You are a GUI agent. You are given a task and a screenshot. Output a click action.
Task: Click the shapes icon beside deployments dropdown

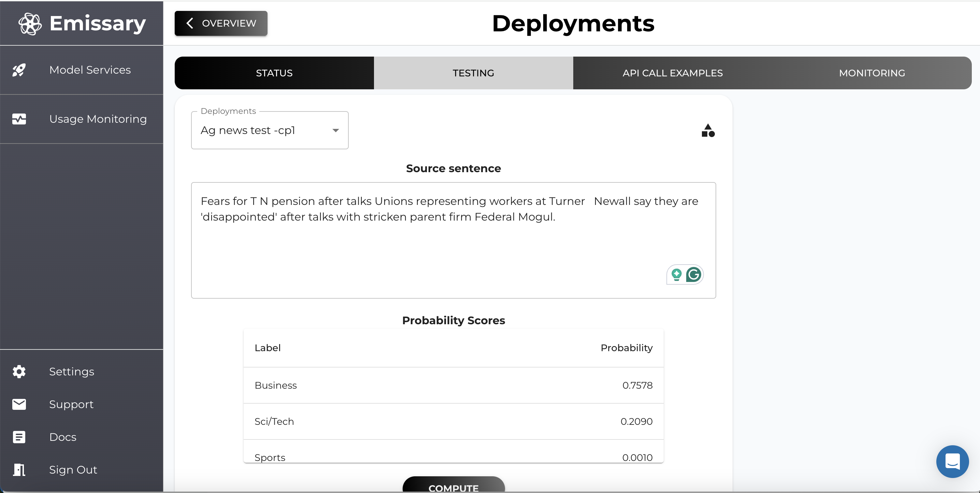click(x=708, y=130)
